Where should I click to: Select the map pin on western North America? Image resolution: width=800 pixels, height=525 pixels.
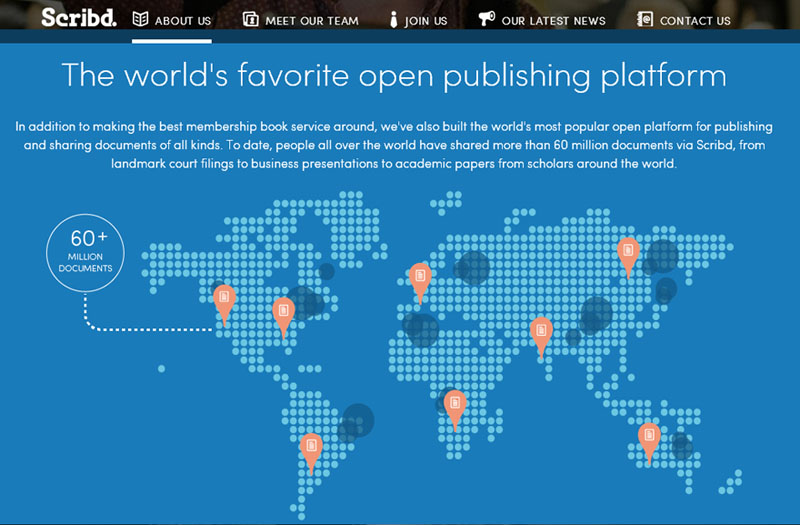[x=224, y=305]
